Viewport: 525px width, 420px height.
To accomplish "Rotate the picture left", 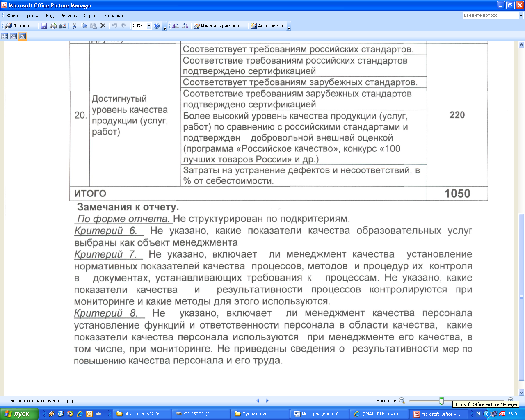I will point(176,26).
